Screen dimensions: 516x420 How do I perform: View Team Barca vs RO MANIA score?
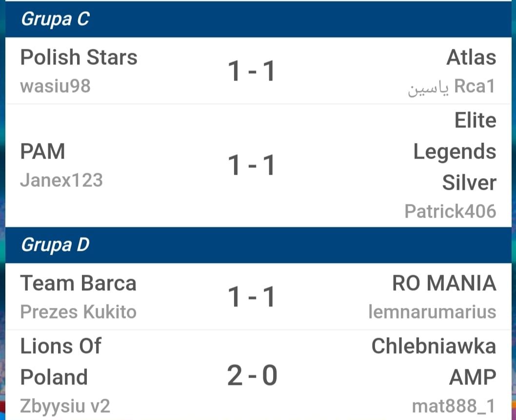point(252,297)
